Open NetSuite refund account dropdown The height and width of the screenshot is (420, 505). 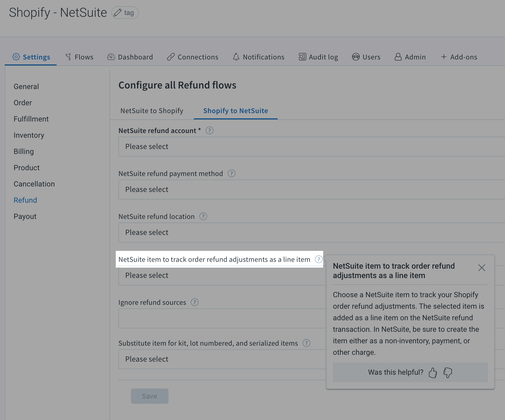312,147
